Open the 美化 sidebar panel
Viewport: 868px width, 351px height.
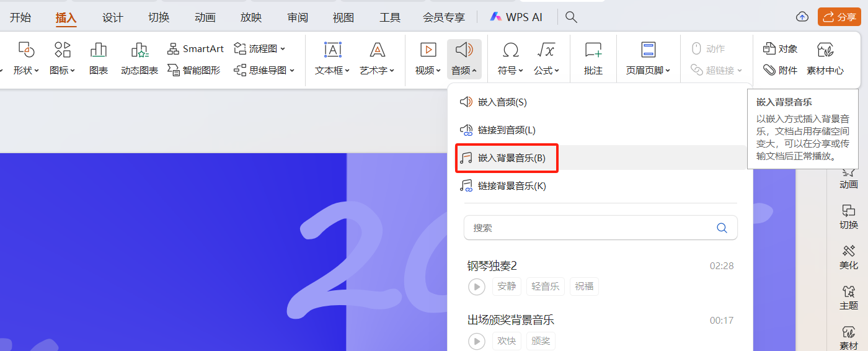[x=848, y=257]
